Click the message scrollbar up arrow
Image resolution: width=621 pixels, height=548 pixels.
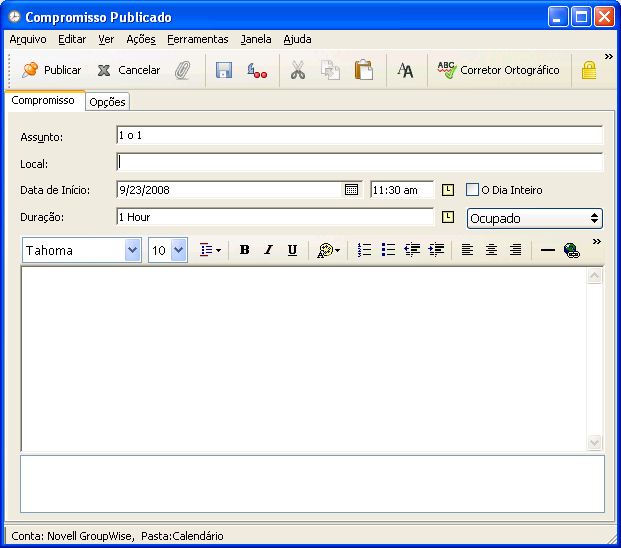(594, 276)
